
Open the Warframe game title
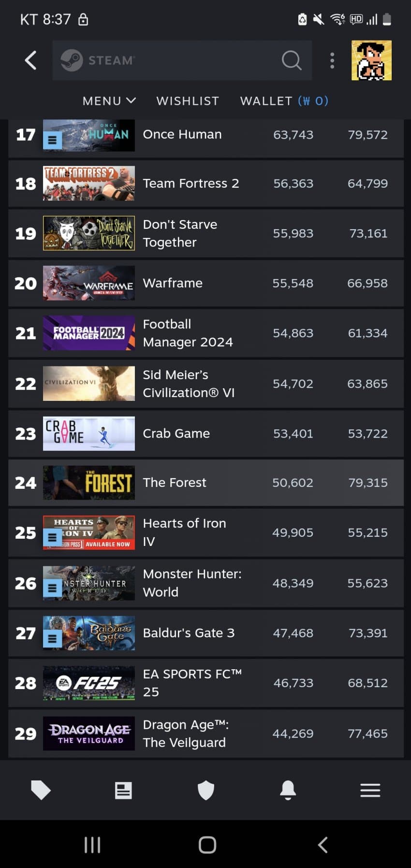[173, 283]
